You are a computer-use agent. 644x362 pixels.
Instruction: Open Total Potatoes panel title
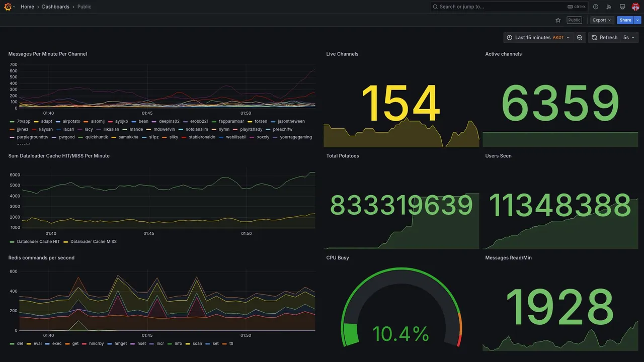coord(343,156)
